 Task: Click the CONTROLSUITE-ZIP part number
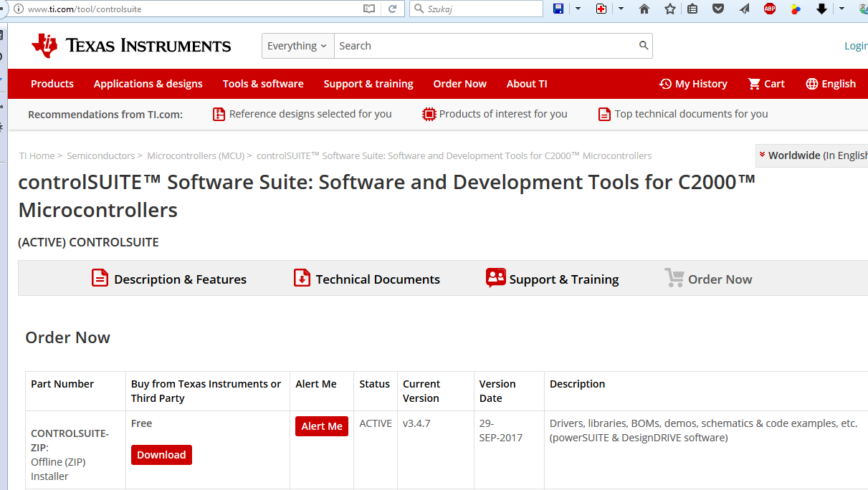(70, 441)
